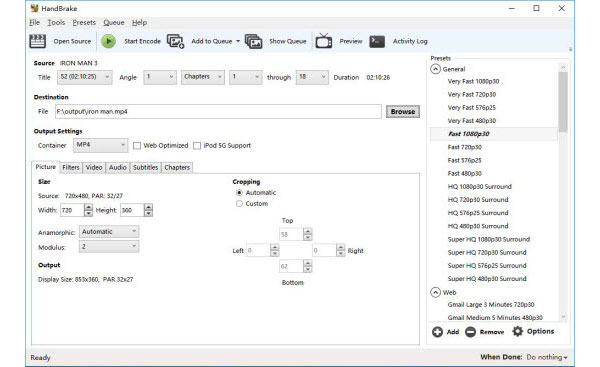Image resolution: width=600 pixels, height=367 pixels.
Task: Click the HandBrake app icon in title bar
Action: click(x=34, y=8)
